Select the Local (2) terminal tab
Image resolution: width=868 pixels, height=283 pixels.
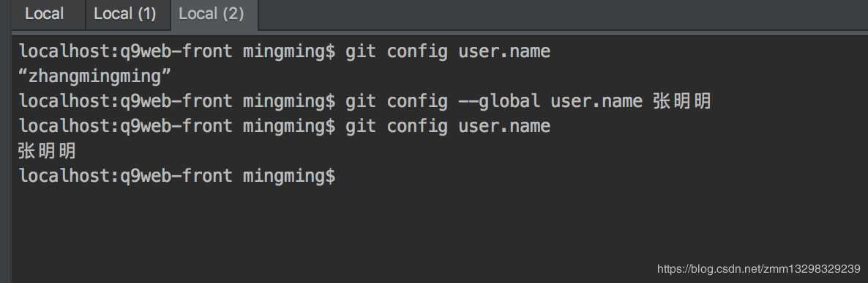212,14
